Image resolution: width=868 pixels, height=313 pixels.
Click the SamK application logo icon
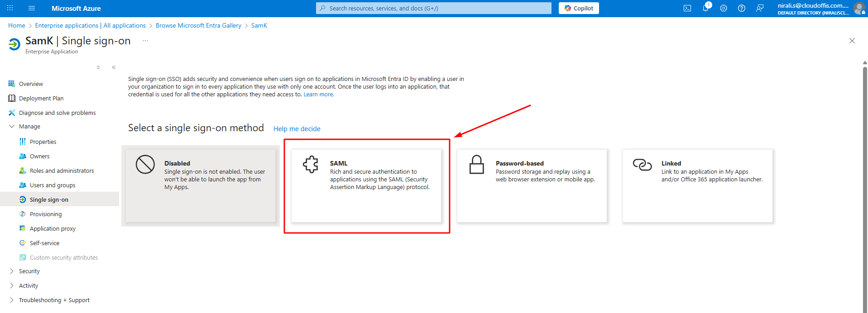(x=14, y=44)
